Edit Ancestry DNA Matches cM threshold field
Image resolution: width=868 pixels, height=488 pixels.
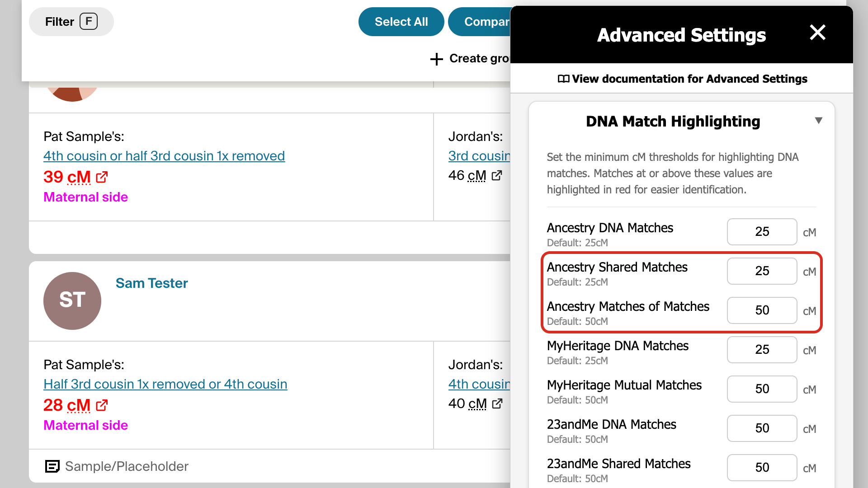(x=762, y=232)
